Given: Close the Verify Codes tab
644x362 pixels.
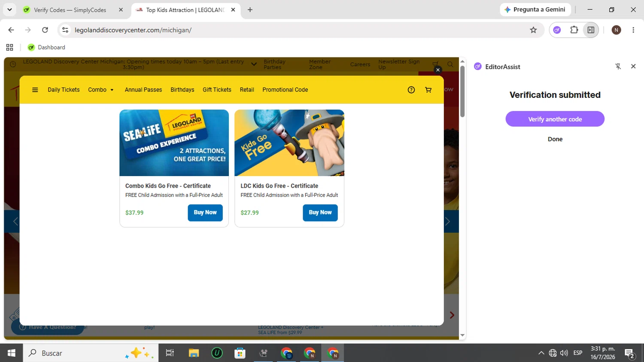Looking at the screenshot, I should 121,10.
